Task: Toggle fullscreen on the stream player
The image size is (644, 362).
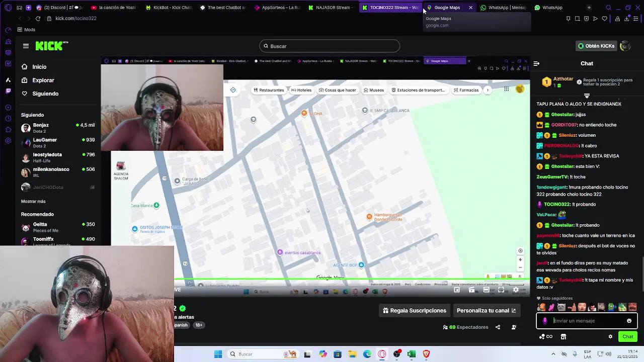Action: pyautogui.click(x=501, y=290)
